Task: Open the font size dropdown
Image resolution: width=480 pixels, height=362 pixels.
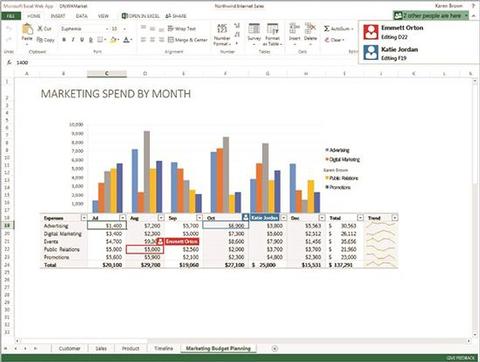Action: 124,29
